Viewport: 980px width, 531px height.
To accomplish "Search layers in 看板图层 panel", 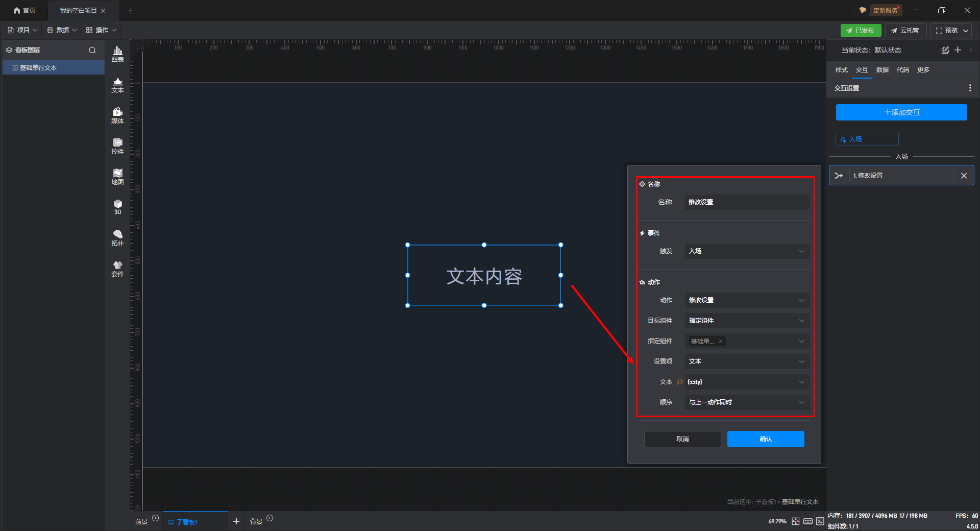I will tap(92, 50).
